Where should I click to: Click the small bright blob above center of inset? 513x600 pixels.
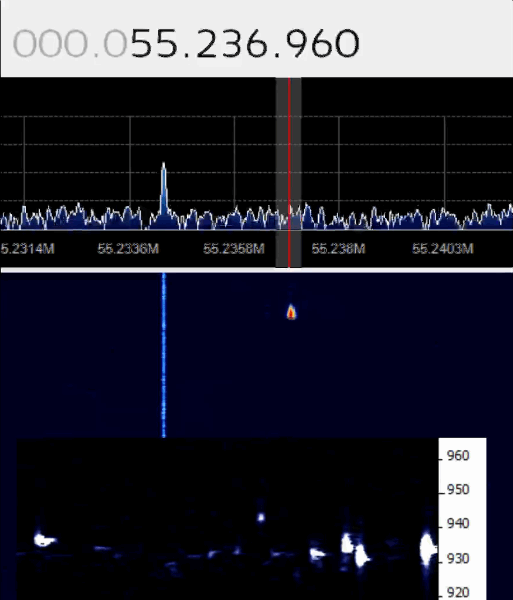pos(261,518)
